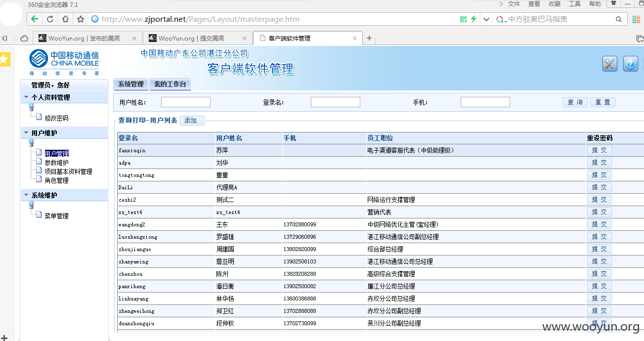Screen dimensions: 644x341
Task: Select 用户管理 in the sidebar tree
Action: [x=56, y=154]
